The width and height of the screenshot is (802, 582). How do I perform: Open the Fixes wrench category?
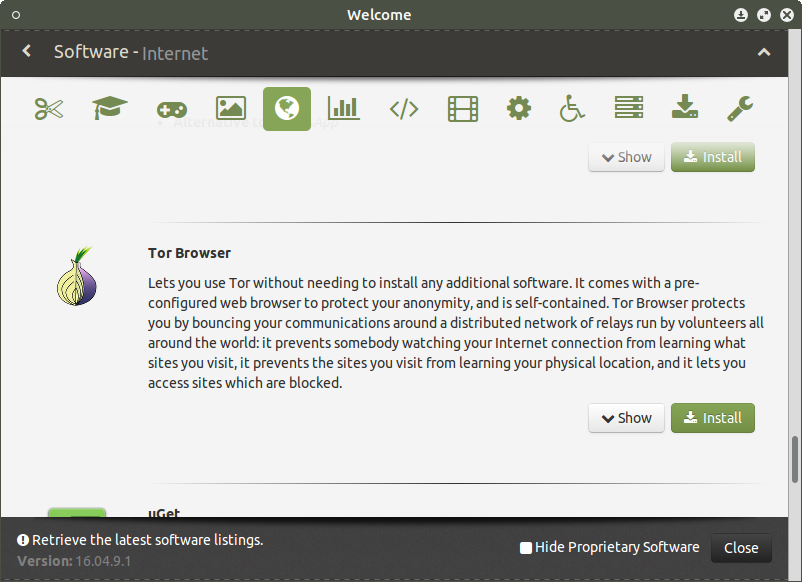coord(740,108)
